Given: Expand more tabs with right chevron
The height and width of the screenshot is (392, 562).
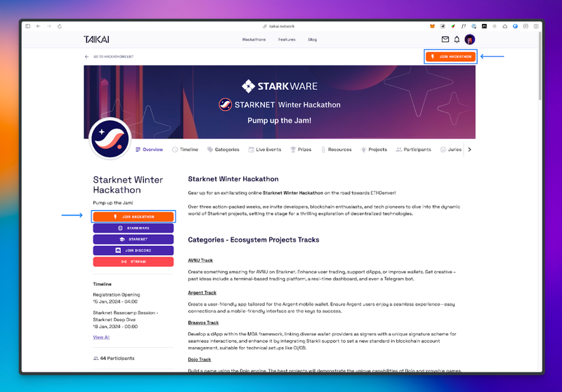Looking at the screenshot, I should pos(469,150).
